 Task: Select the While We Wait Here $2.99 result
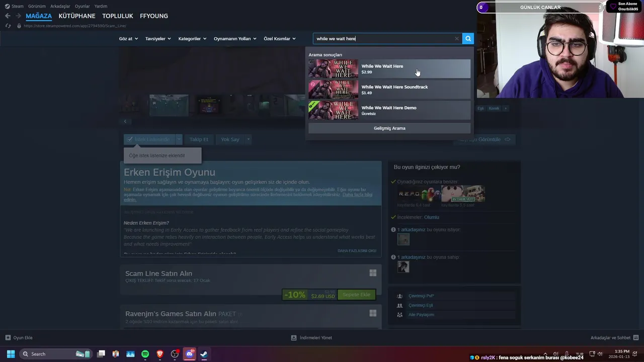(389, 69)
